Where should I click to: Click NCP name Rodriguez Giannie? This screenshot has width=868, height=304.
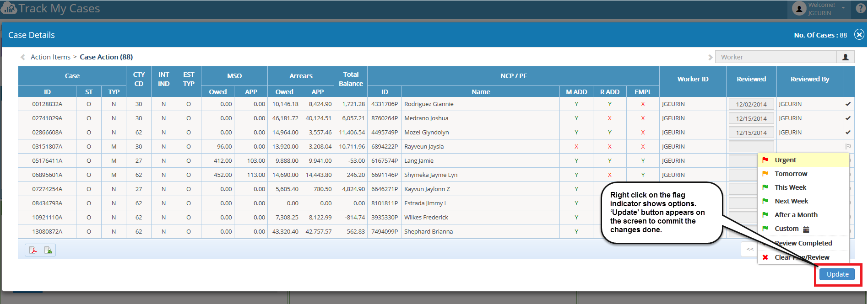(x=429, y=104)
